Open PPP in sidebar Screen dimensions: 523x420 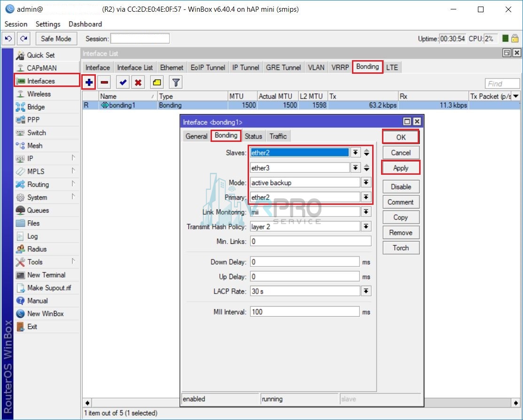pyautogui.click(x=47, y=120)
